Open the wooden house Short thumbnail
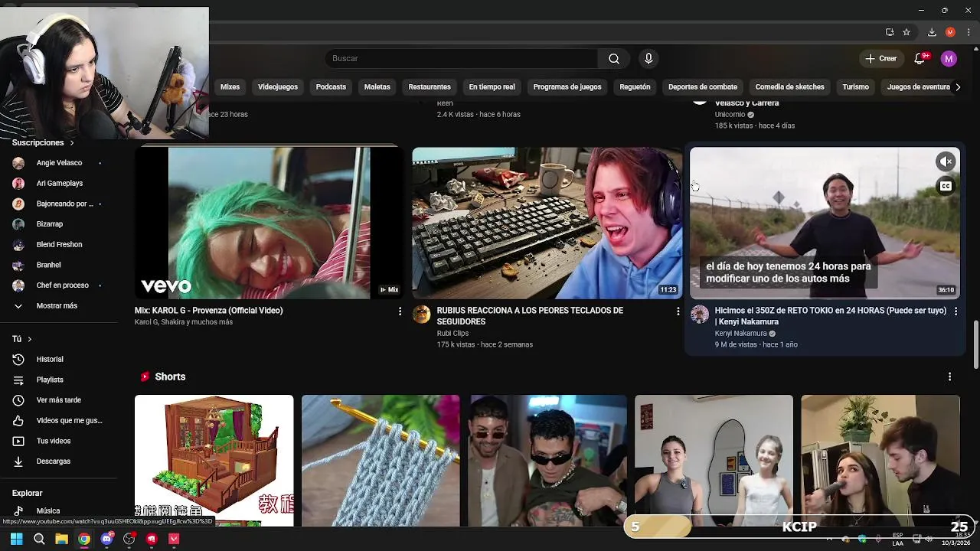Screen dimensions: 980x551 [x=214, y=461]
